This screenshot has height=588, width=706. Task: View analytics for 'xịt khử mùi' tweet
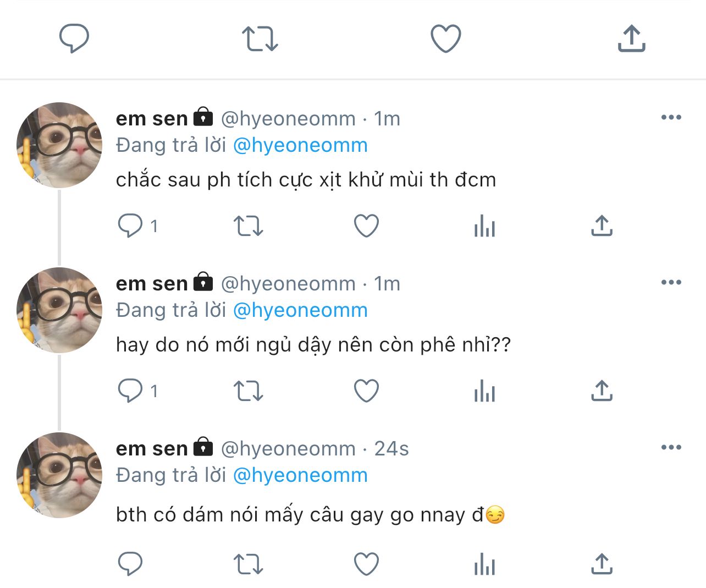point(484,226)
